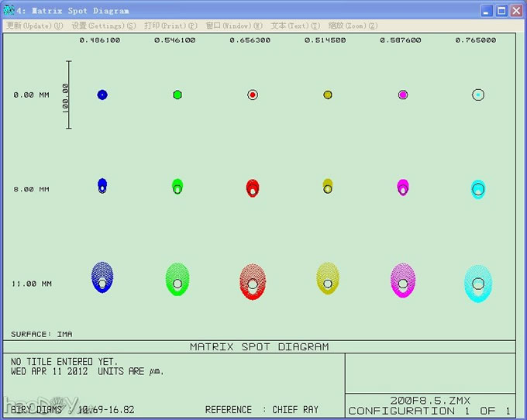The width and height of the screenshot is (527, 420).
Task: Click the cyan spot at 11.00 MM field
Action: (x=478, y=284)
